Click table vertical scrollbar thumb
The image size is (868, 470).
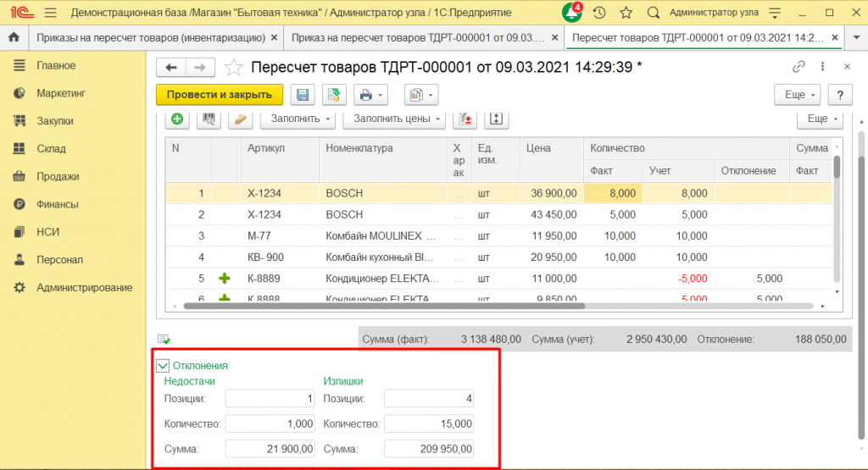tap(837, 167)
